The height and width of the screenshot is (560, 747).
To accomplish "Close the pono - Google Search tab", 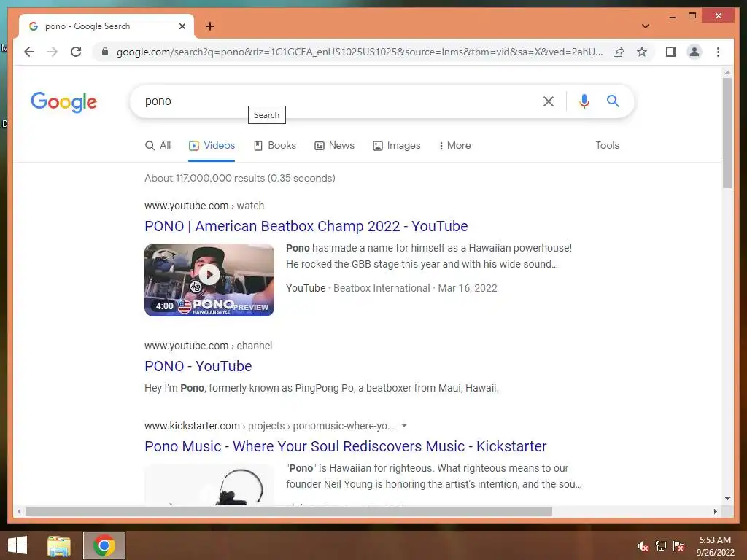I will pyautogui.click(x=182, y=26).
